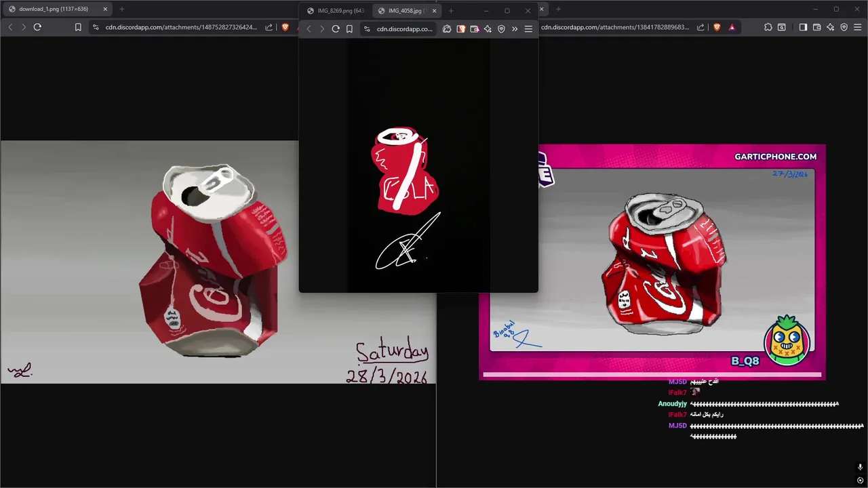This screenshot has width=868, height=488.
Task: Go forward in left browser window
Action: click(x=23, y=27)
